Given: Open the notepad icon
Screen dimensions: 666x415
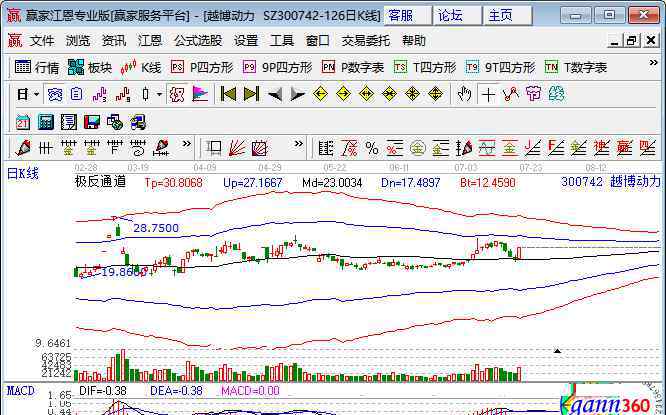Looking at the screenshot, I should coord(69,122).
